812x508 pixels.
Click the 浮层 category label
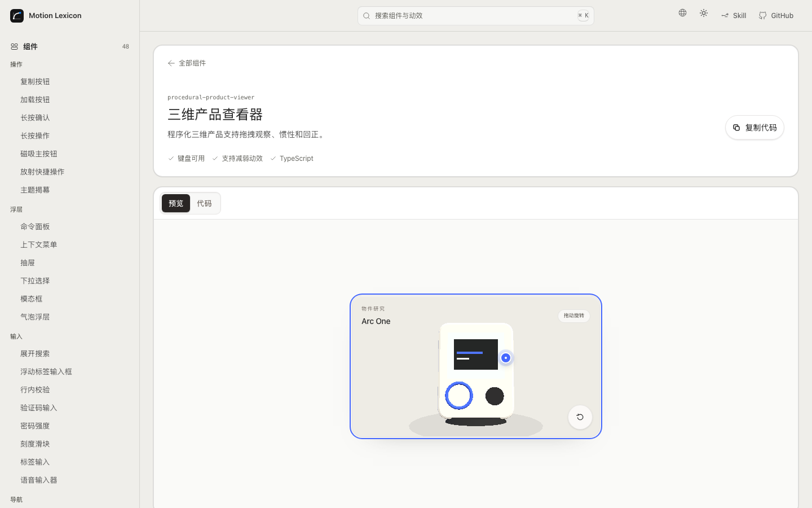click(x=16, y=209)
